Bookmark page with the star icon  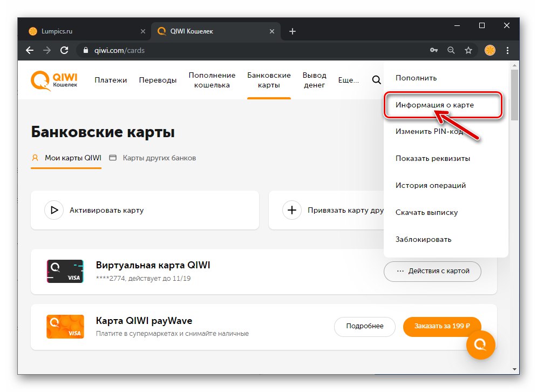coord(468,50)
